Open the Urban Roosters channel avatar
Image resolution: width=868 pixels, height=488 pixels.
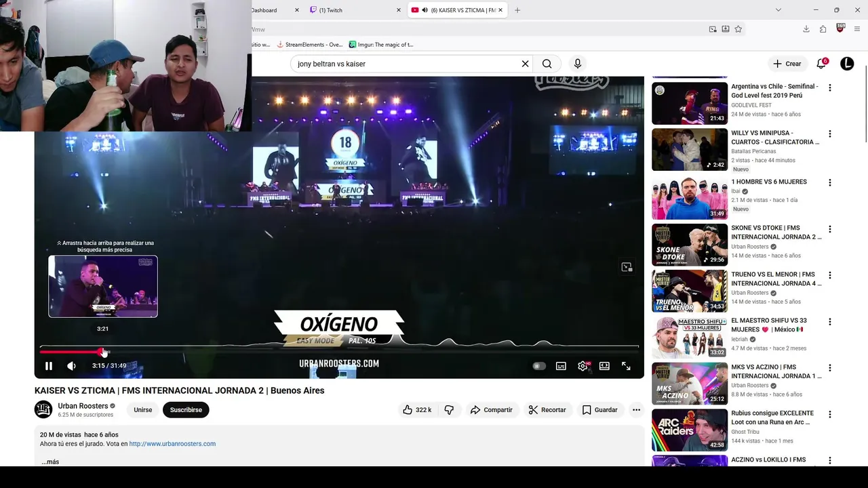click(x=43, y=409)
